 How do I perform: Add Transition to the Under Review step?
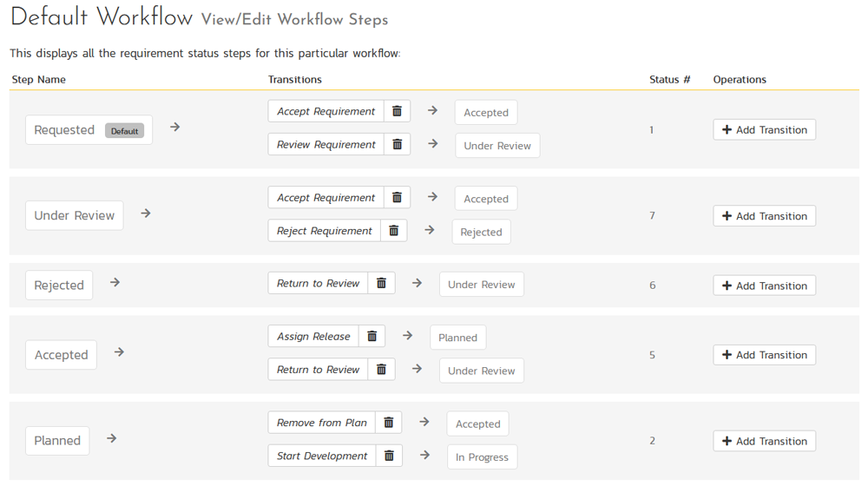(764, 216)
